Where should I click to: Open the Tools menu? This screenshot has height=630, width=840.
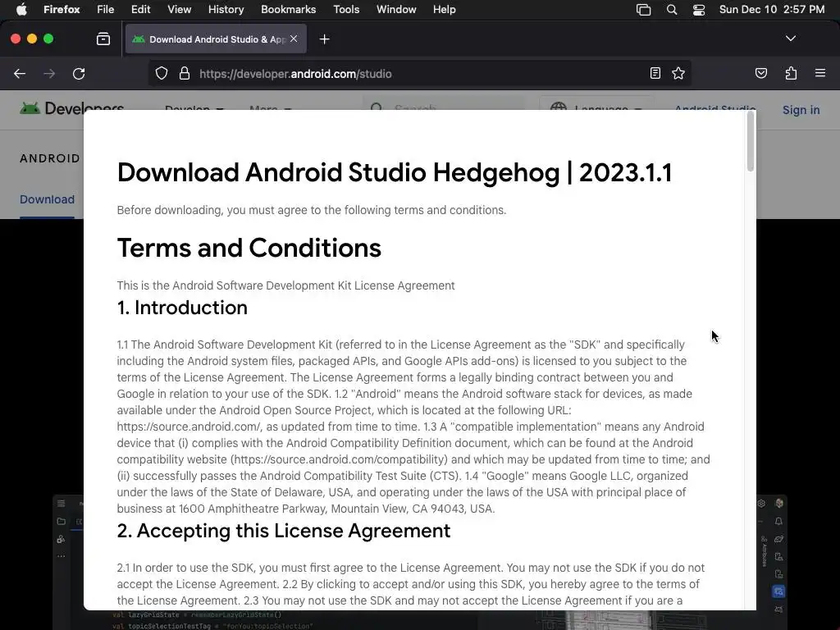[346, 9]
